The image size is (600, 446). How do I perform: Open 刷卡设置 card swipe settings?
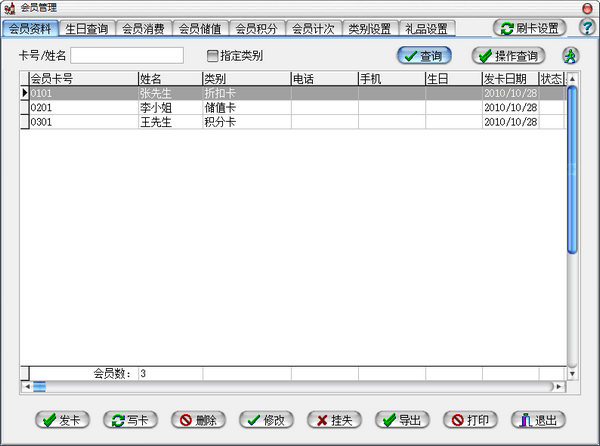pyautogui.click(x=529, y=29)
